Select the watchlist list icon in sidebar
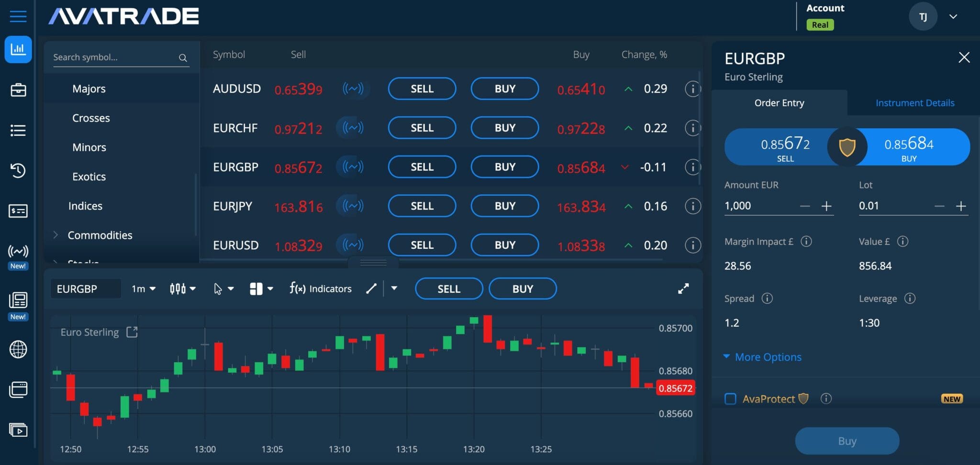 tap(18, 130)
